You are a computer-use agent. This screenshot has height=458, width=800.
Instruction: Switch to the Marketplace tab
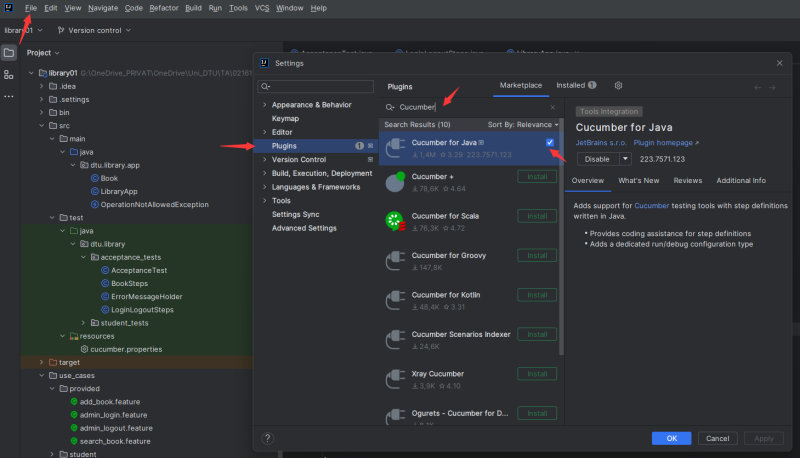521,85
